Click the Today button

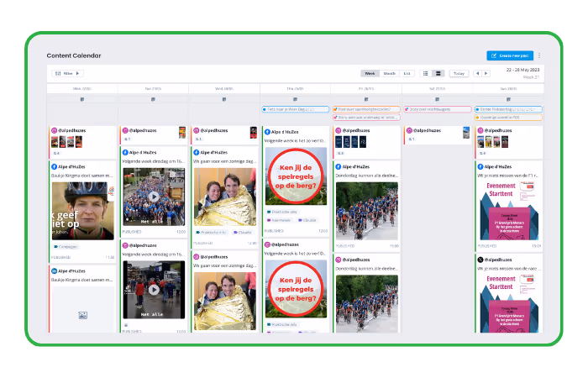459,74
